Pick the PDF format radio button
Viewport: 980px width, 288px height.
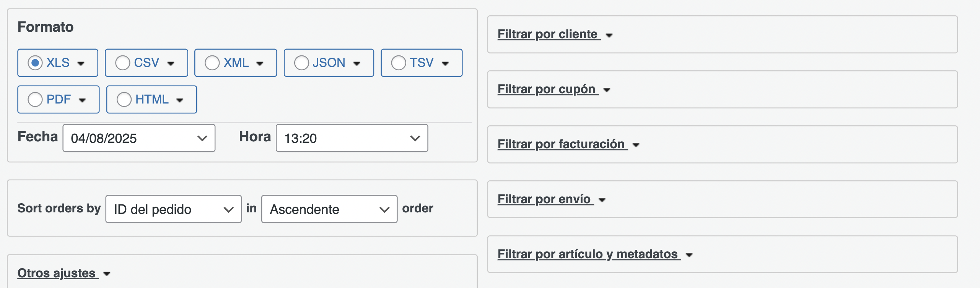(35, 99)
